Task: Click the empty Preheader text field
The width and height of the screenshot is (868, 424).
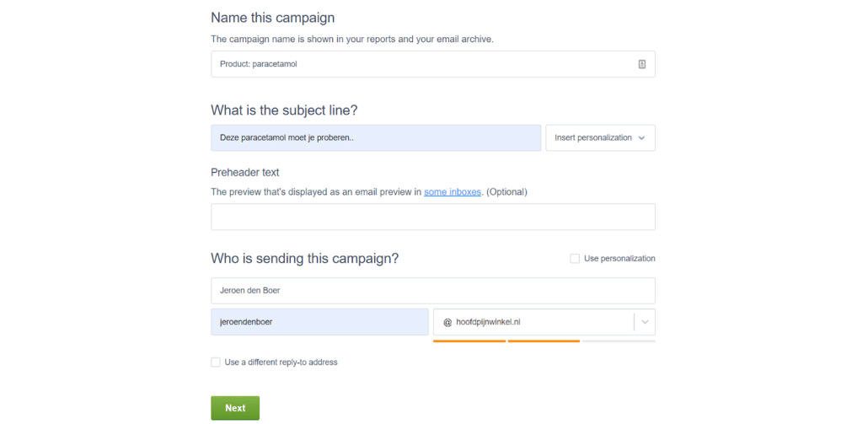Action: click(x=433, y=217)
